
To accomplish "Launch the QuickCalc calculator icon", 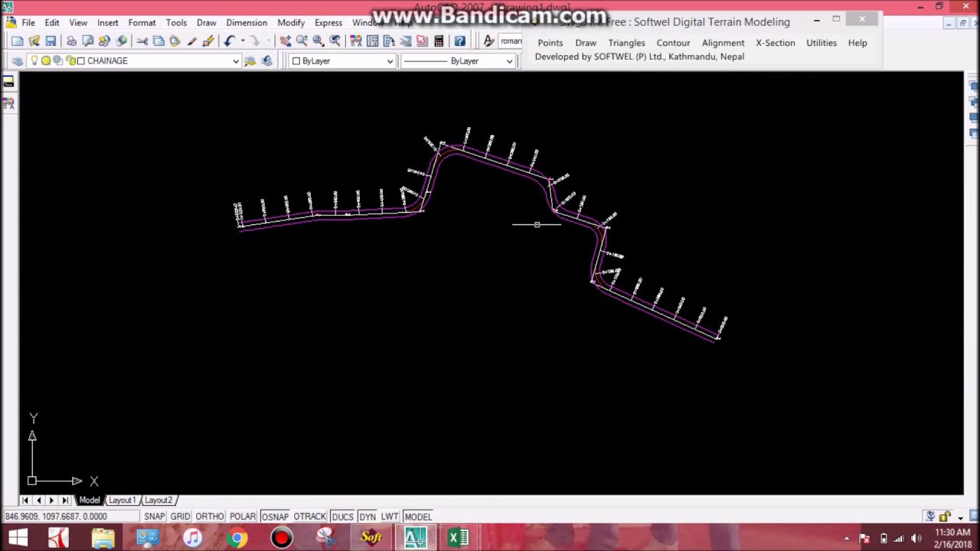I will (439, 41).
